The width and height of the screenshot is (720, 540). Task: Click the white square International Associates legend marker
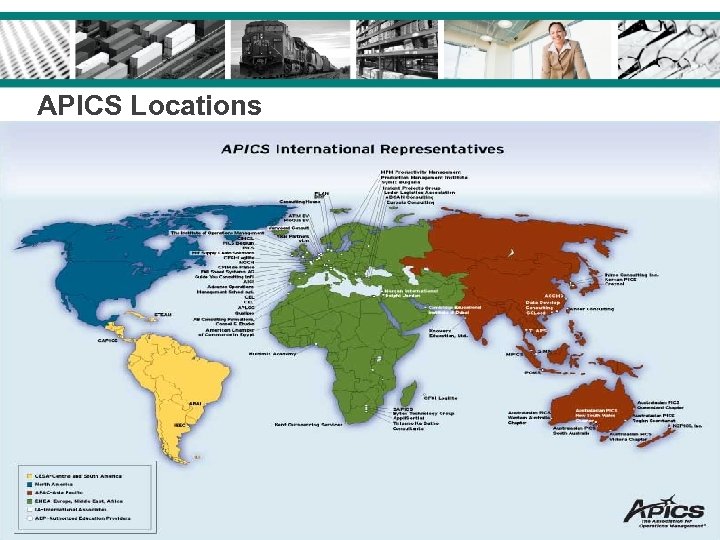pyautogui.click(x=30, y=509)
